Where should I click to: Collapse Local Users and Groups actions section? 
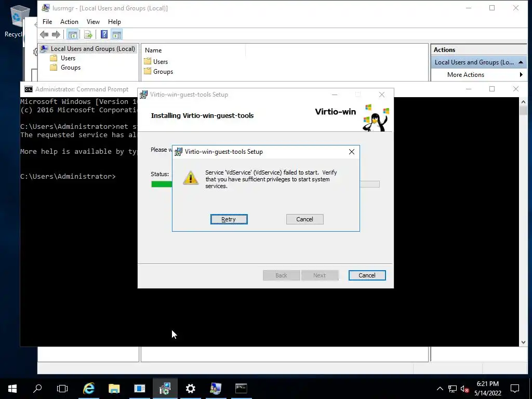point(521,62)
